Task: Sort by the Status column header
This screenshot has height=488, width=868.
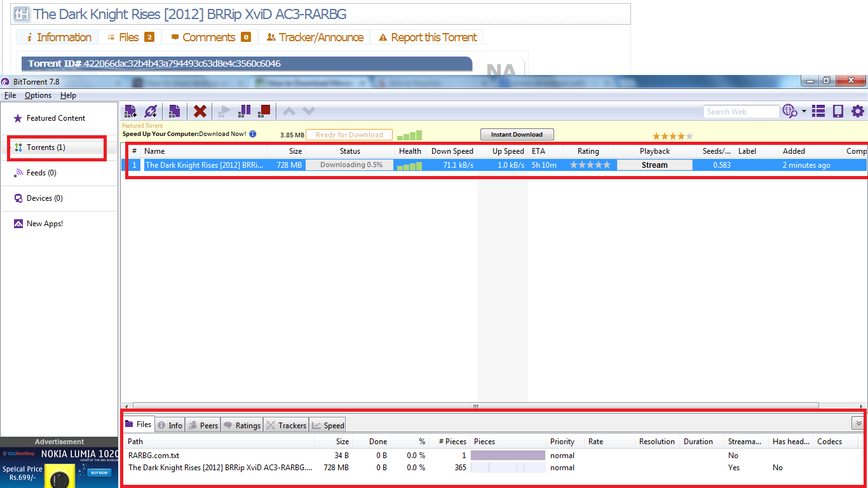Action: pyautogui.click(x=349, y=151)
